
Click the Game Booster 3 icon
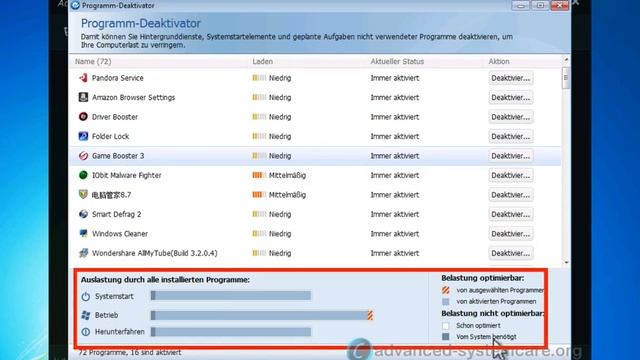pos(83,156)
